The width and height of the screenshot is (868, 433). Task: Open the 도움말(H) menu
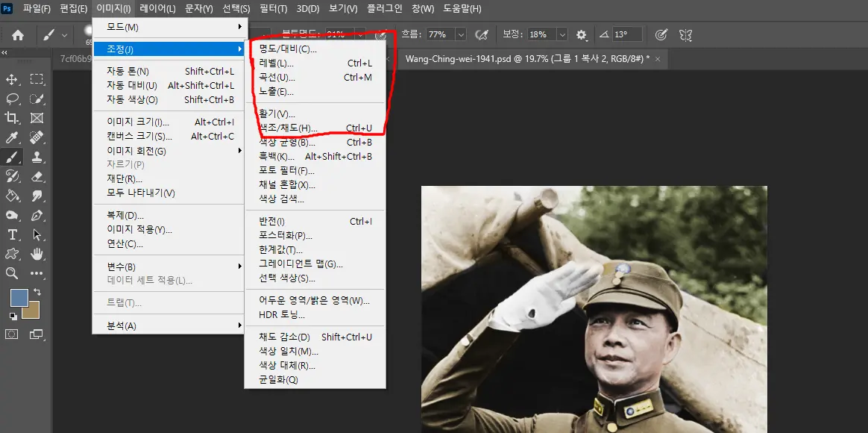click(x=462, y=9)
